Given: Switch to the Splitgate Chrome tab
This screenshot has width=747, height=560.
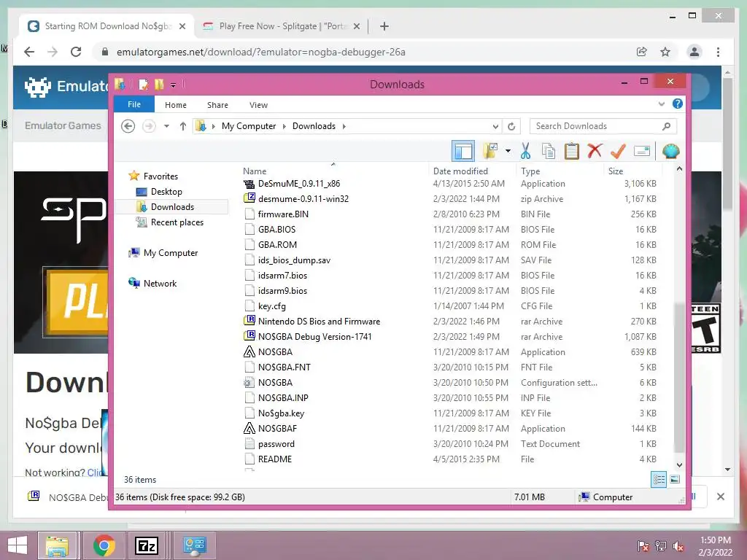Looking at the screenshot, I should [x=281, y=26].
